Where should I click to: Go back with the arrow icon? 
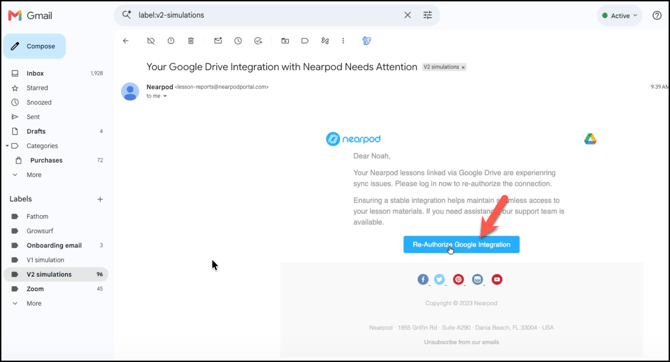(126, 41)
